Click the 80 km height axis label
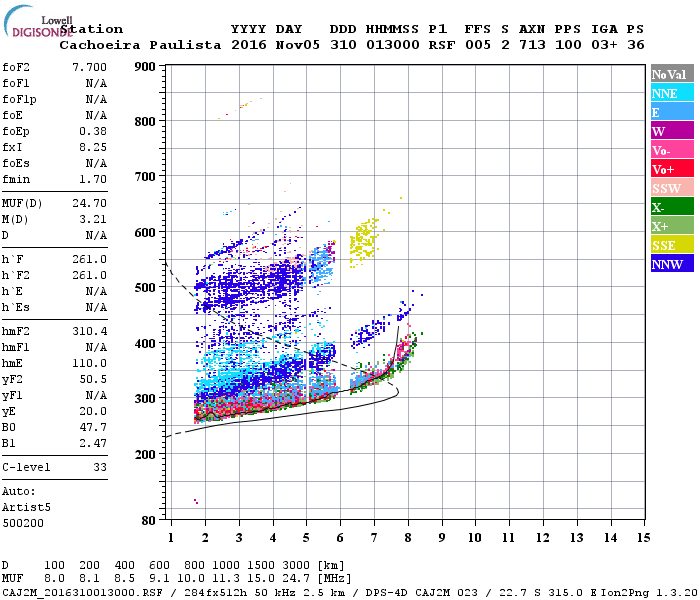The image size is (700, 600). 148,521
